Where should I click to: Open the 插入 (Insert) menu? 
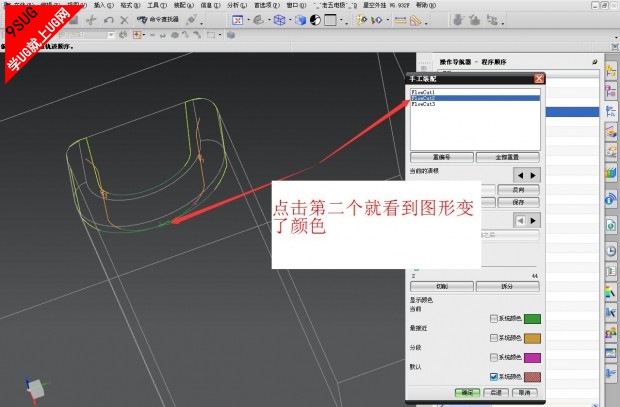[x=104, y=6]
